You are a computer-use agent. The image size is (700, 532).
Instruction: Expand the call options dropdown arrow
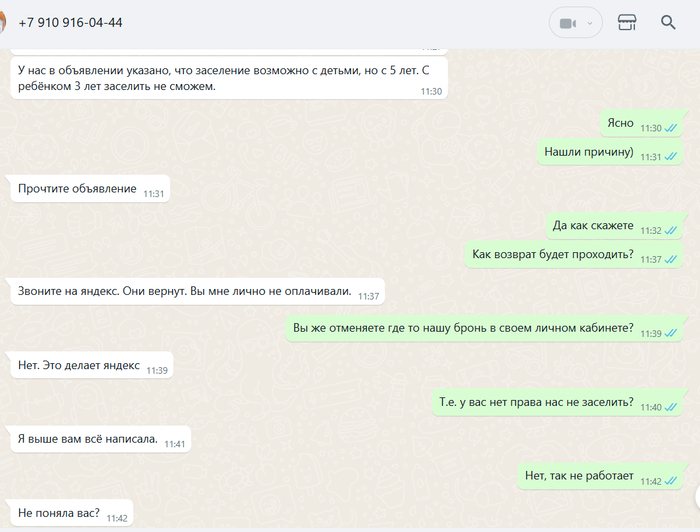point(590,23)
